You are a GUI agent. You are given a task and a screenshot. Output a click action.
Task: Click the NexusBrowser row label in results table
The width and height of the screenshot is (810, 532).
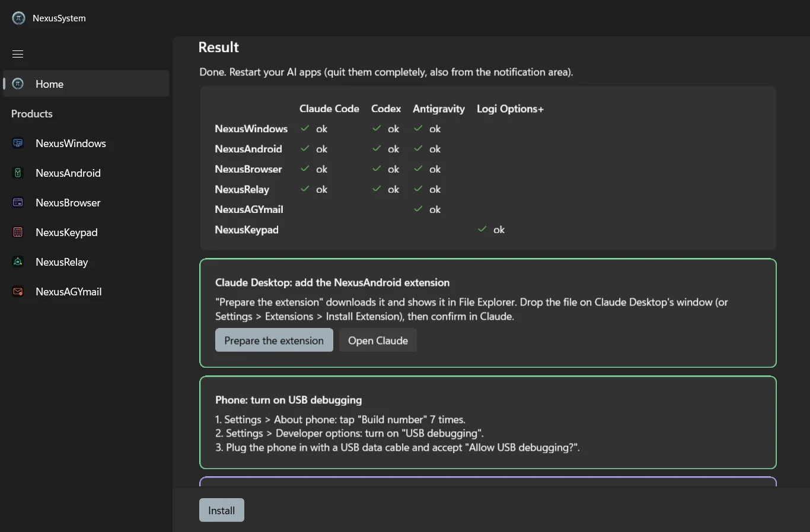(248, 169)
